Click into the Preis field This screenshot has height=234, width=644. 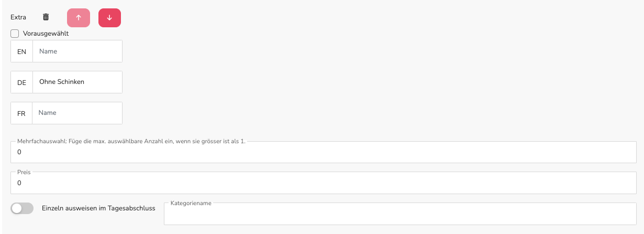(x=324, y=183)
